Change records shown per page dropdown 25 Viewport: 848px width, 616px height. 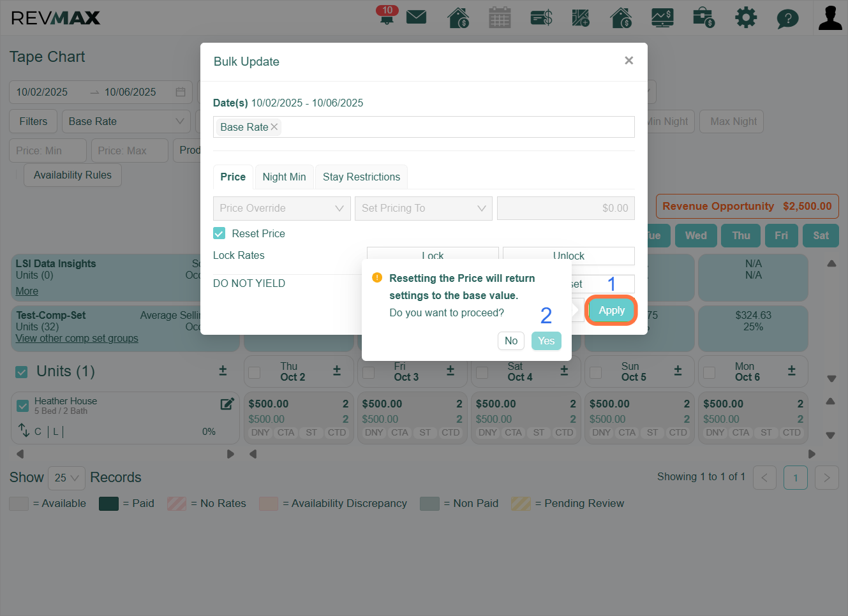(66, 478)
